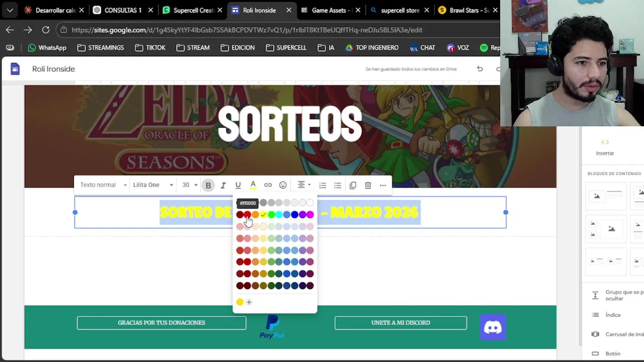Click the Undo arrow in Sites header
644x362 pixels.
(x=480, y=69)
